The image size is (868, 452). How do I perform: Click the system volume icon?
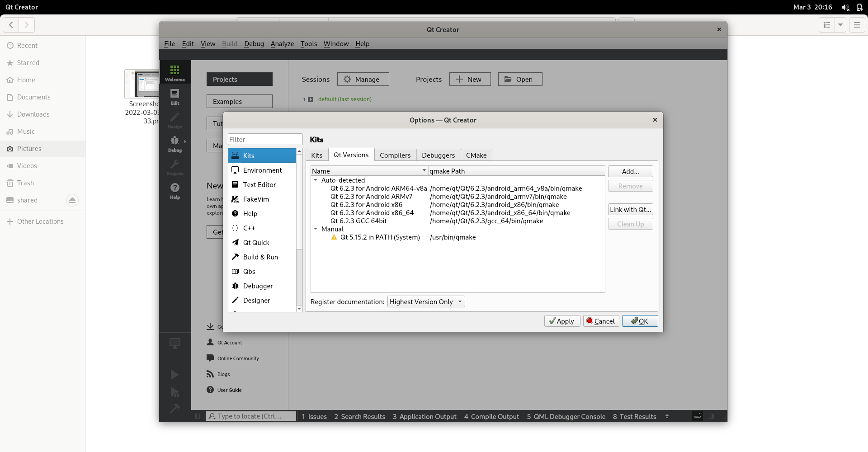(x=845, y=7)
